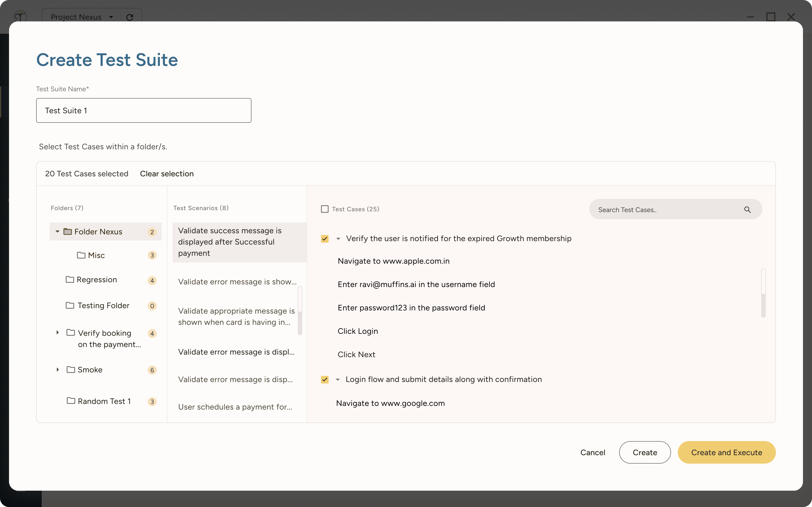The width and height of the screenshot is (812, 507).
Task: Click the refresh icon beside Project Nexus
Action: (130, 17)
